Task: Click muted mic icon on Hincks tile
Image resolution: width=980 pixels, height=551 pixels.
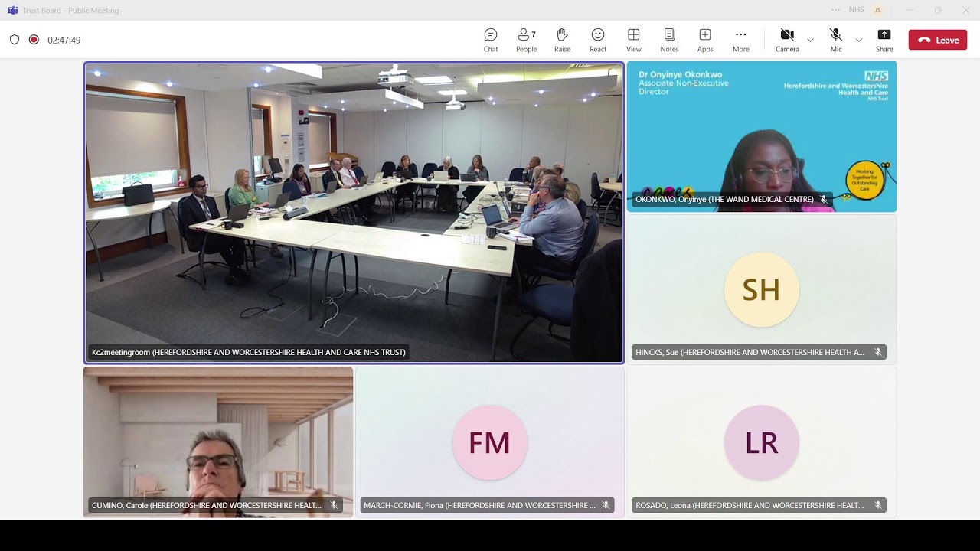Action: pos(877,352)
